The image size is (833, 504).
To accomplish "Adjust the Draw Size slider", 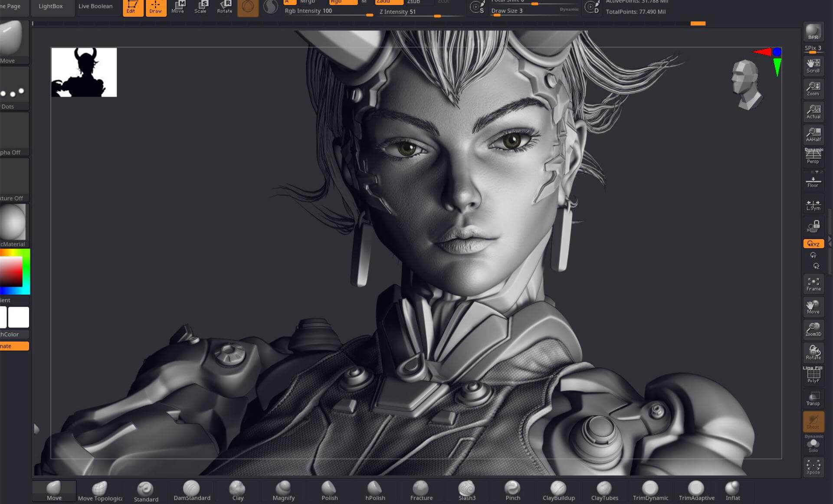I will click(x=535, y=11).
